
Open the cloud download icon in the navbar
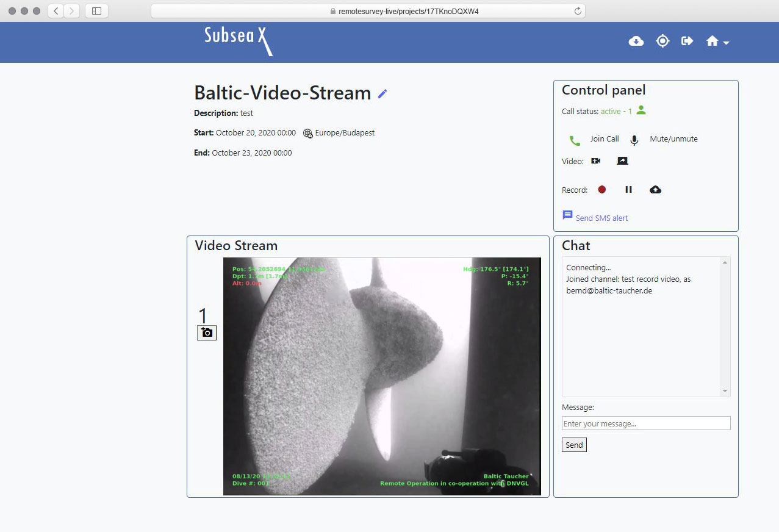pos(636,41)
